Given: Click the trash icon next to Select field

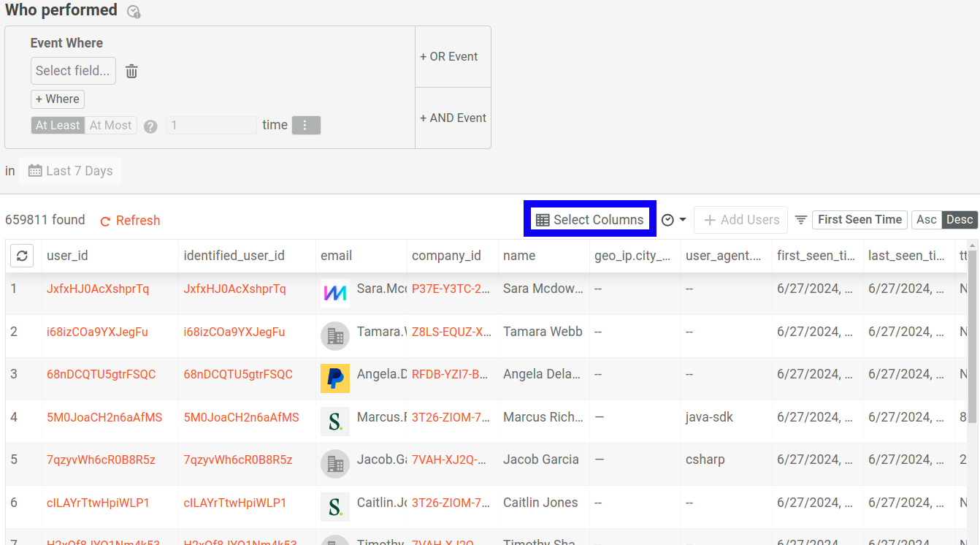Looking at the screenshot, I should coord(131,70).
